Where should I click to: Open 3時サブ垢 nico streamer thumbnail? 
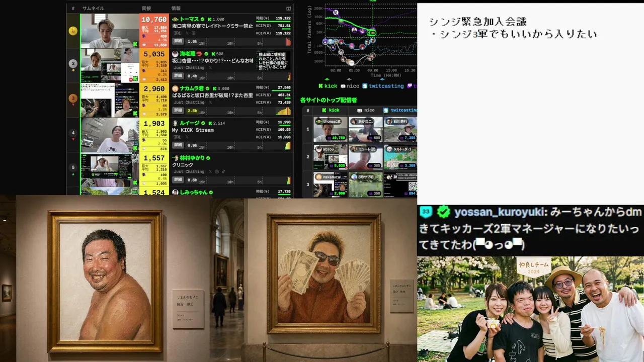[x=366, y=185]
